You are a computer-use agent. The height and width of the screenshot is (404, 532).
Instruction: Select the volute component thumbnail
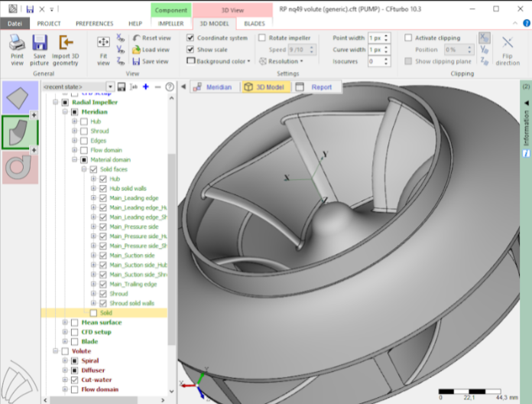pyautogui.click(x=19, y=168)
